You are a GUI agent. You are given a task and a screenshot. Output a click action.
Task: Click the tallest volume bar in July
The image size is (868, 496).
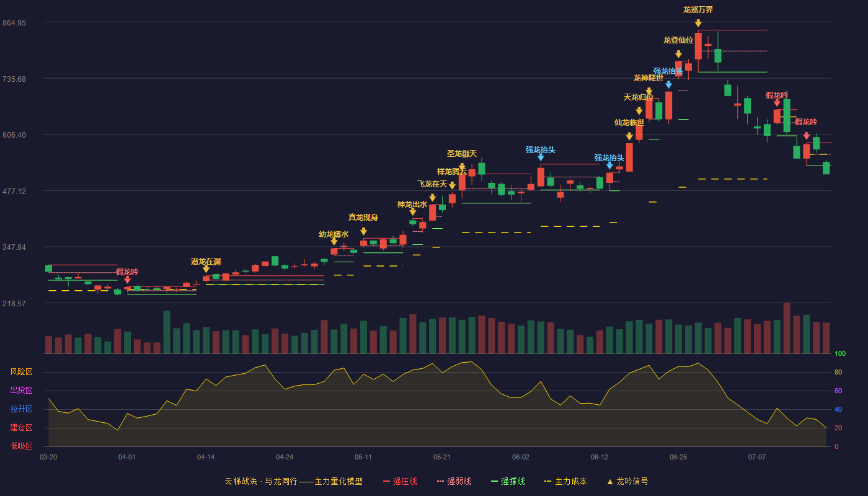tap(787, 328)
